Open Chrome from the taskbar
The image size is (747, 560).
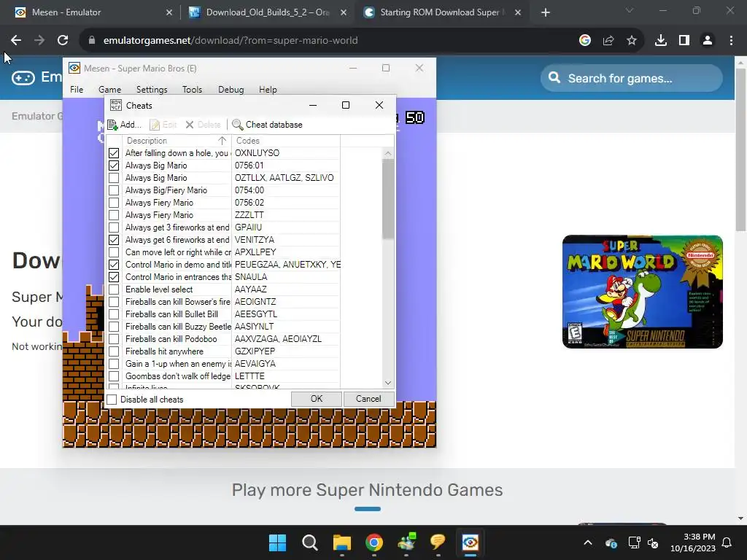[374, 542]
